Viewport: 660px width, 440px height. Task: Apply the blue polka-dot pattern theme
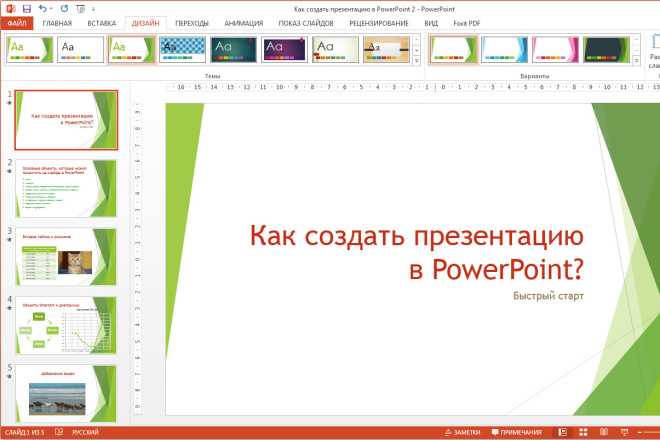[x=182, y=49]
